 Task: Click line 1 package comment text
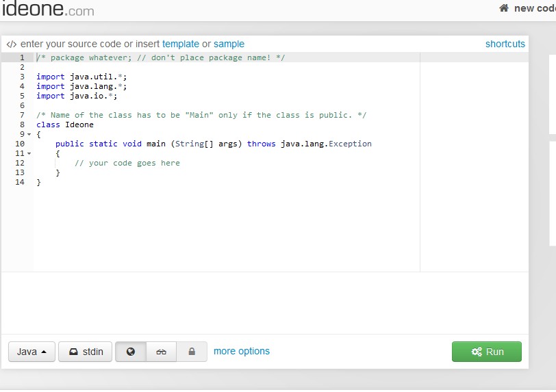(161, 57)
